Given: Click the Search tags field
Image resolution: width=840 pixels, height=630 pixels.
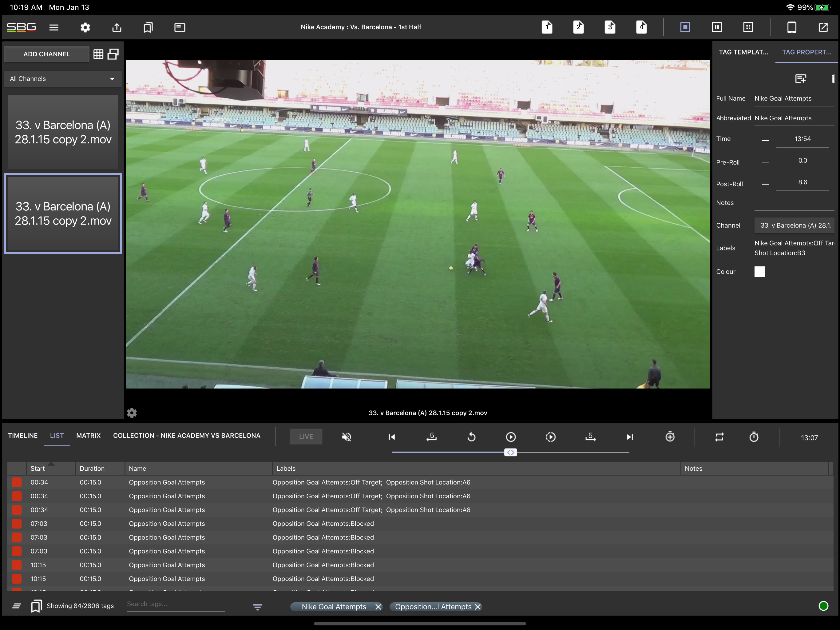Looking at the screenshot, I should click(176, 604).
